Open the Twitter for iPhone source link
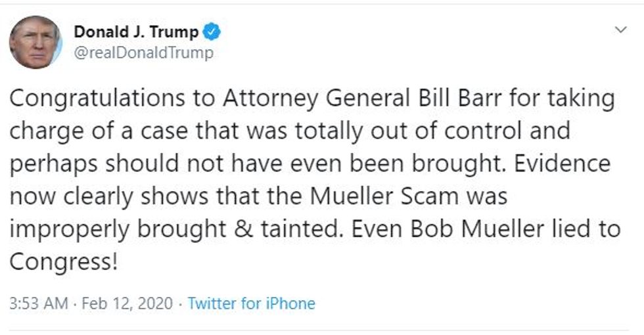The height and width of the screenshot is (335, 644). [251, 303]
